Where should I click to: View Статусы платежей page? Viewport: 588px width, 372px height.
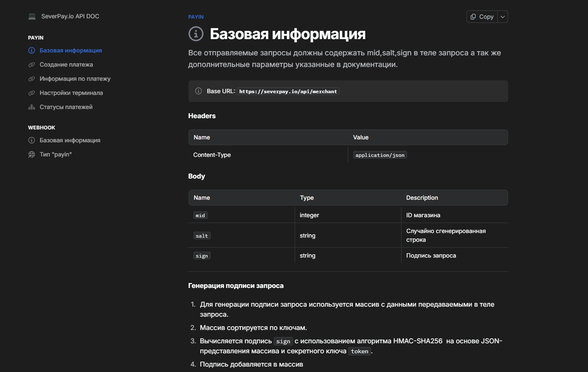click(x=66, y=107)
